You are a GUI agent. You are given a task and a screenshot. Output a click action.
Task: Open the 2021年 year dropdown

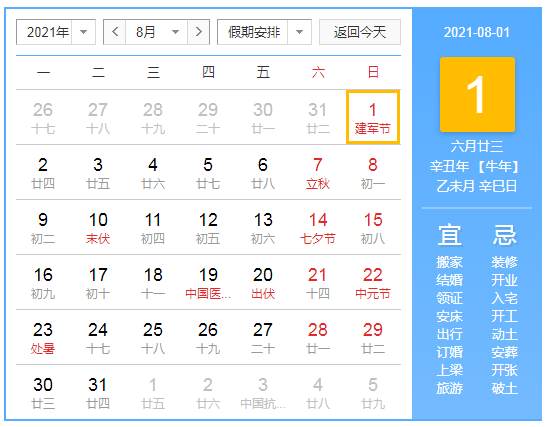[x=56, y=32]
